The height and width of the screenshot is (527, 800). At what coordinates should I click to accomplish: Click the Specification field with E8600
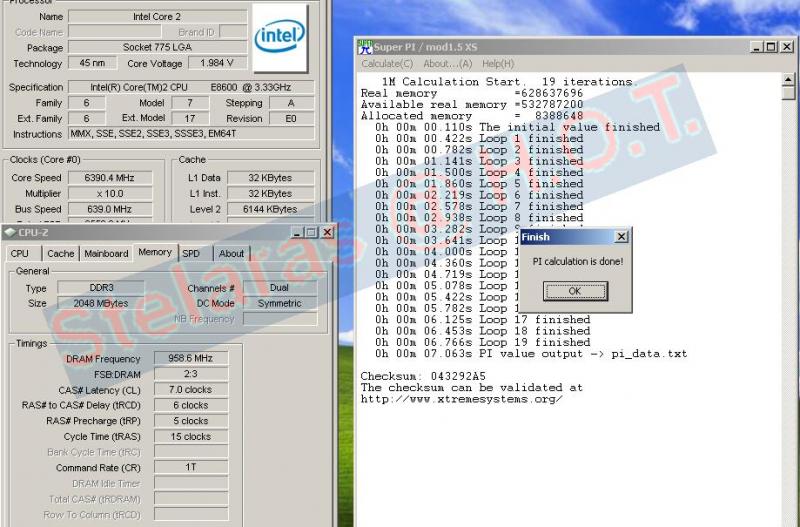[191, 87]
